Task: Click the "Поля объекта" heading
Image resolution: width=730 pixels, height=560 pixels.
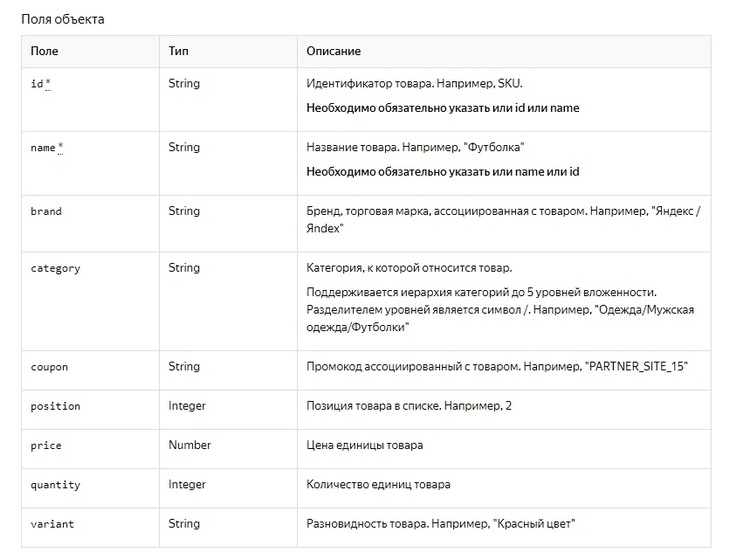Action: click(62, 19)
